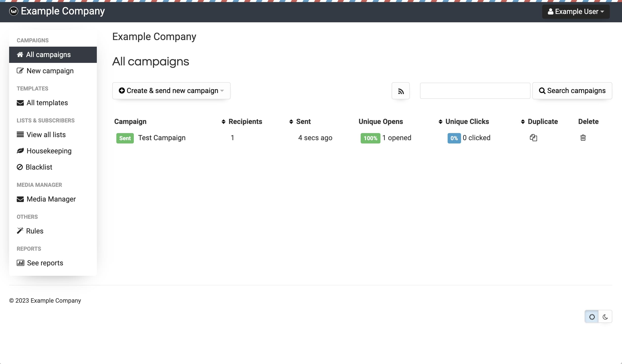Open View all lists
This screenshot has height=364, width=622.
click(x=53, y=135)
